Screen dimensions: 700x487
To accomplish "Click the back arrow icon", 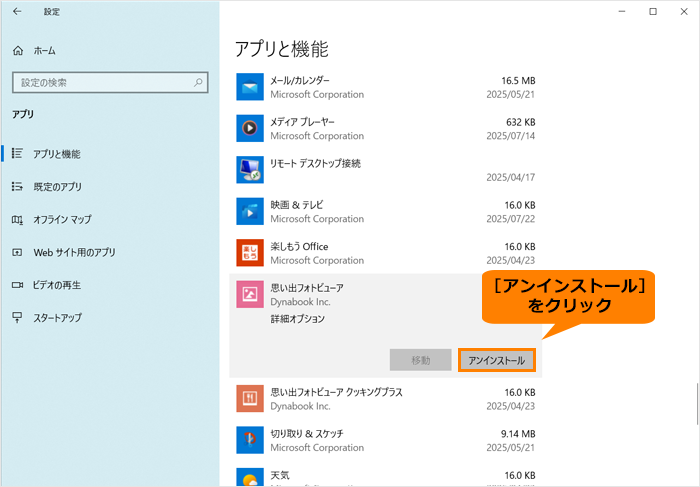I will (17, 12).
